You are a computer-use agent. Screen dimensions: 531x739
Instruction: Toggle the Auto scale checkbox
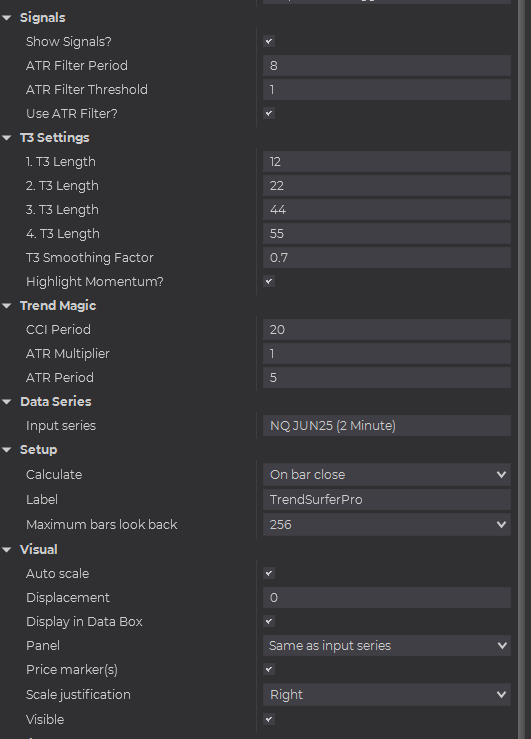pyautogui.click(x=269, y=574)
